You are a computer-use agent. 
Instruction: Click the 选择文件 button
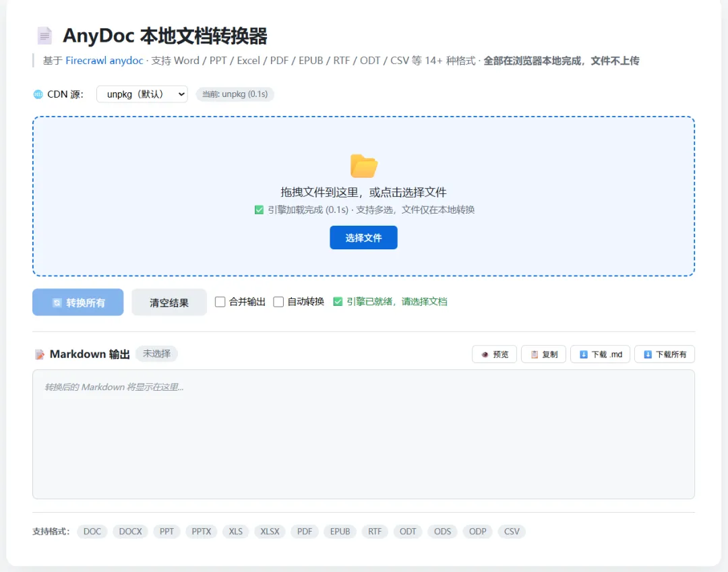pyautogui.click(x=363, y=238)
